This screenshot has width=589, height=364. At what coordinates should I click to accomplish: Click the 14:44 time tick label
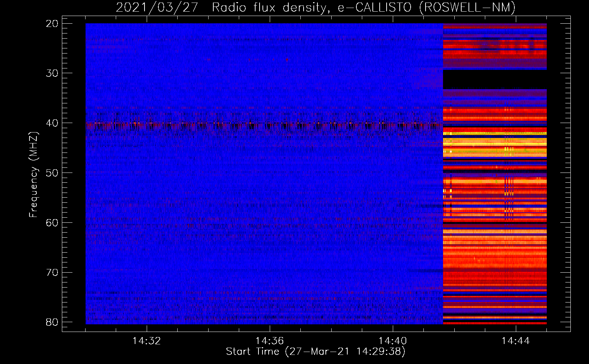[x=516, y=341]
